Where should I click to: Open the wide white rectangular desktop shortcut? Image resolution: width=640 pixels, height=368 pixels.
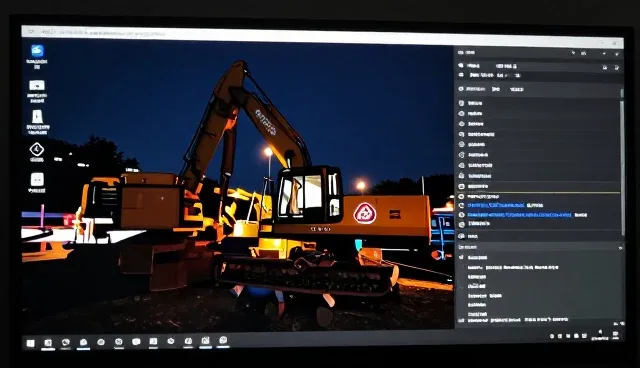[37, 85]
